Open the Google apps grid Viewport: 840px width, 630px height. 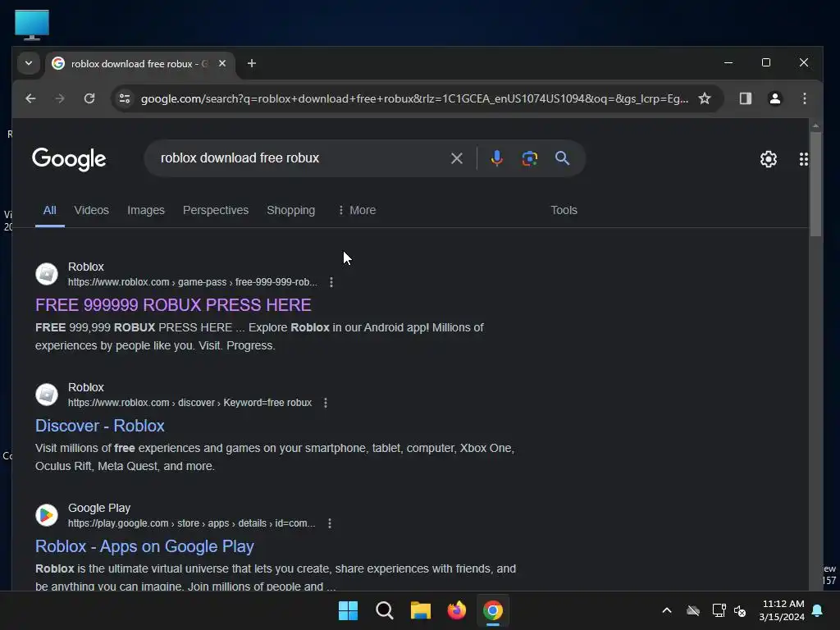pos(803,159)
